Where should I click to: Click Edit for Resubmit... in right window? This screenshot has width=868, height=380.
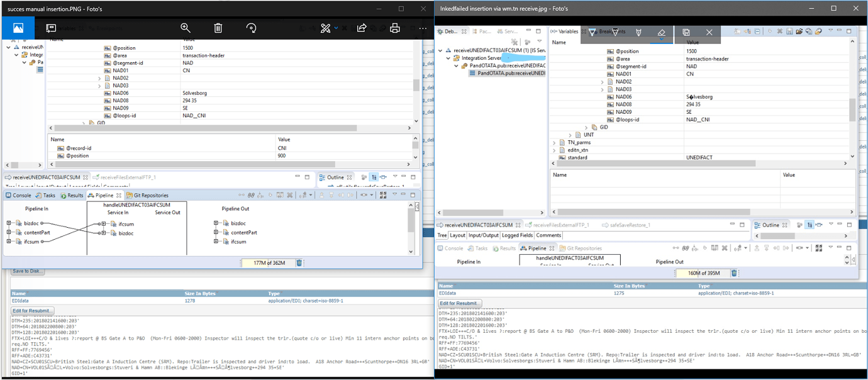click(x=460, y=303)
